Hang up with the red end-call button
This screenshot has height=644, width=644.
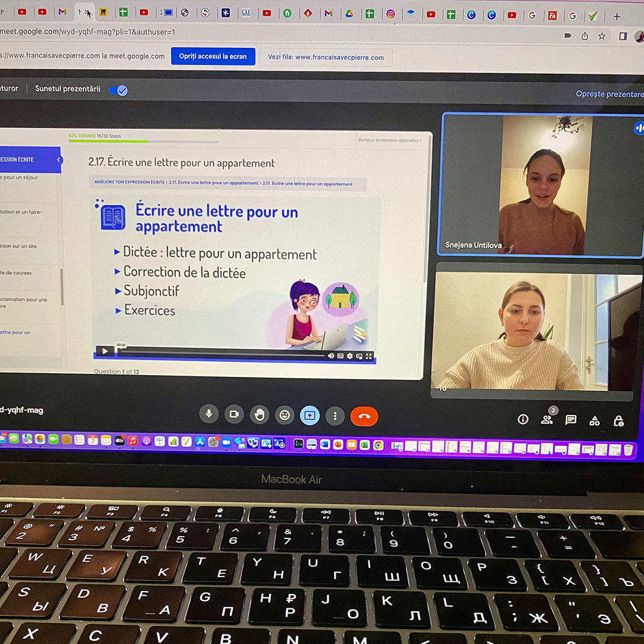coord(364,416)
